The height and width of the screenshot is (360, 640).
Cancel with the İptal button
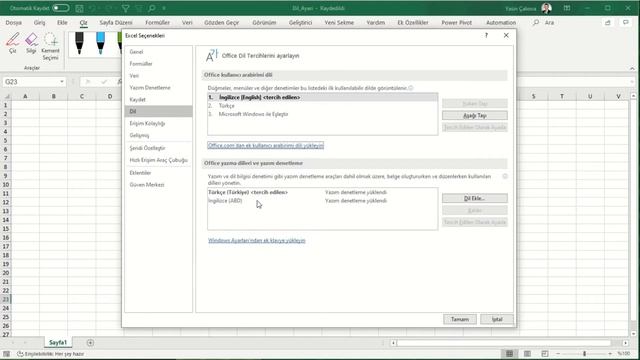(497, 319)
